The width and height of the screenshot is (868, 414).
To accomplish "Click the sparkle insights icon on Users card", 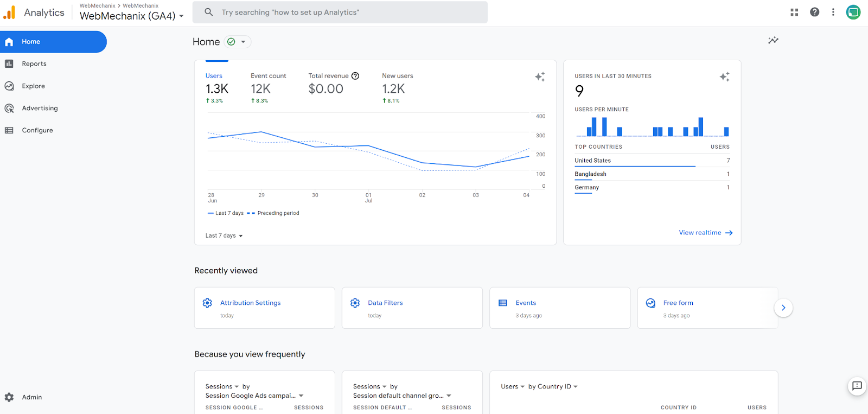I will pos(540,77).
